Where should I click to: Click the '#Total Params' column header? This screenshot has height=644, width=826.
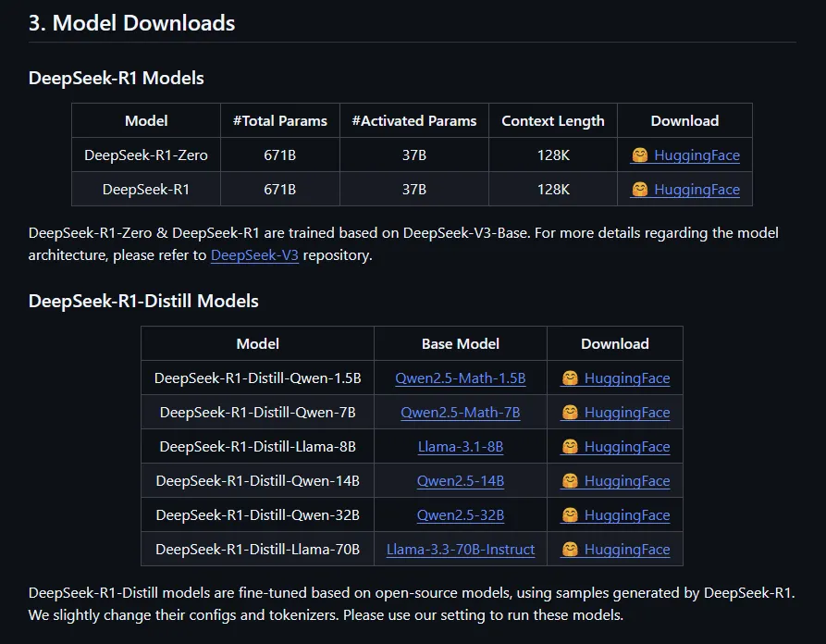(280, 120)
